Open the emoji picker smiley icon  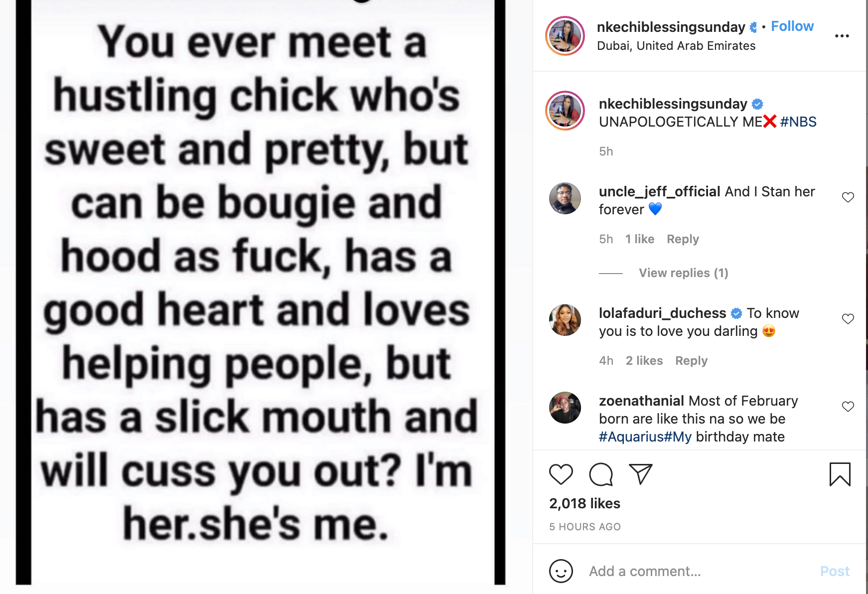561,571
